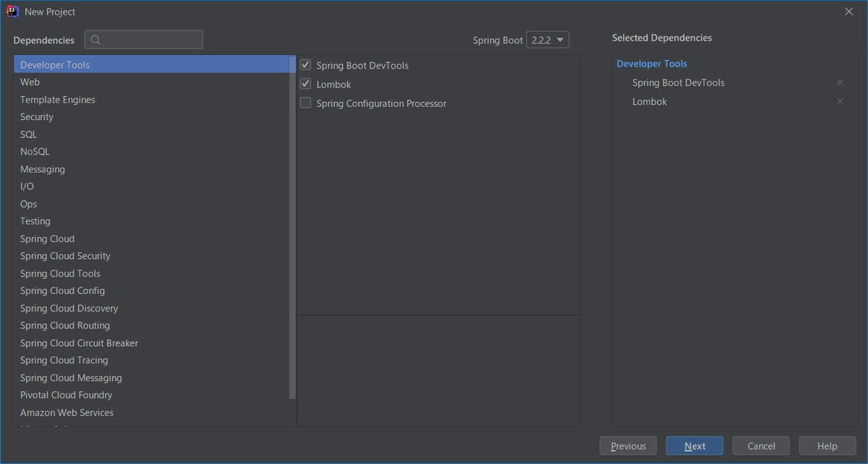Select the Testing category

click(151, 220)
